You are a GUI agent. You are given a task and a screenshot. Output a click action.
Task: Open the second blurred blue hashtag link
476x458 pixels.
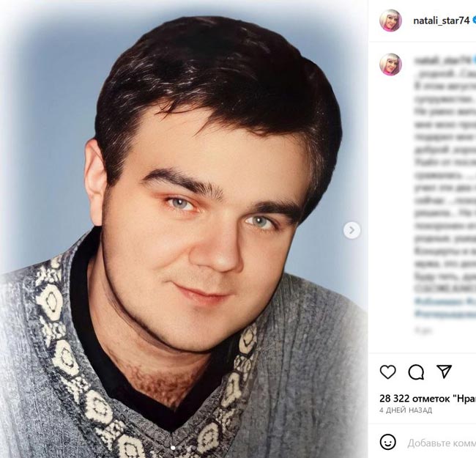click(445, 314)
